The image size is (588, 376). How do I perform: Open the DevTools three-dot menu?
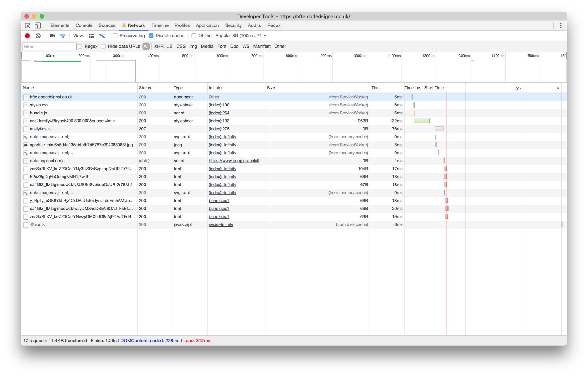tap(561, 25)
